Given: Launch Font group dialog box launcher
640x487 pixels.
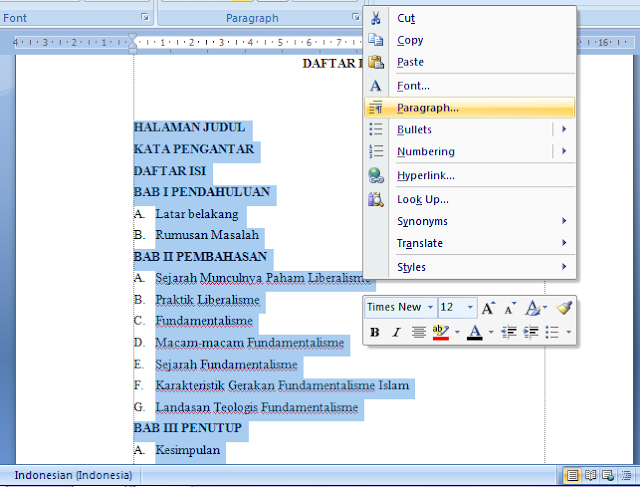Looking at the screenshot, I should click(145, 17).
